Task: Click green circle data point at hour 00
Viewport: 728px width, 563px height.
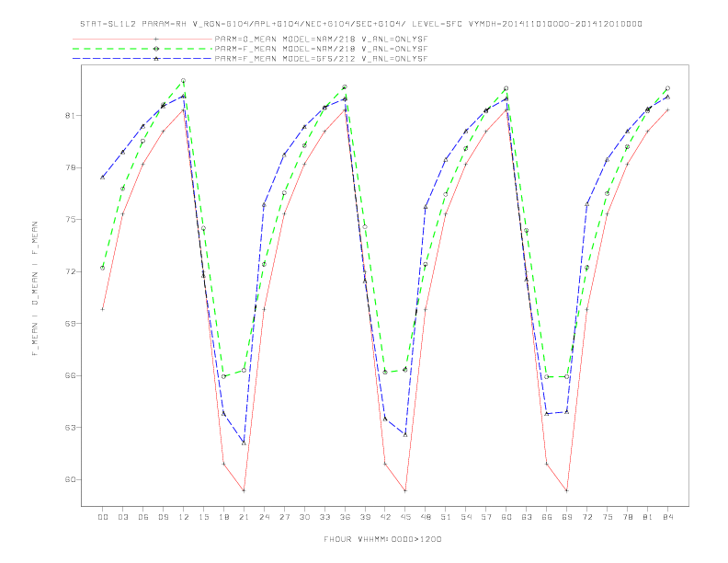Action: tap(103, 268)
